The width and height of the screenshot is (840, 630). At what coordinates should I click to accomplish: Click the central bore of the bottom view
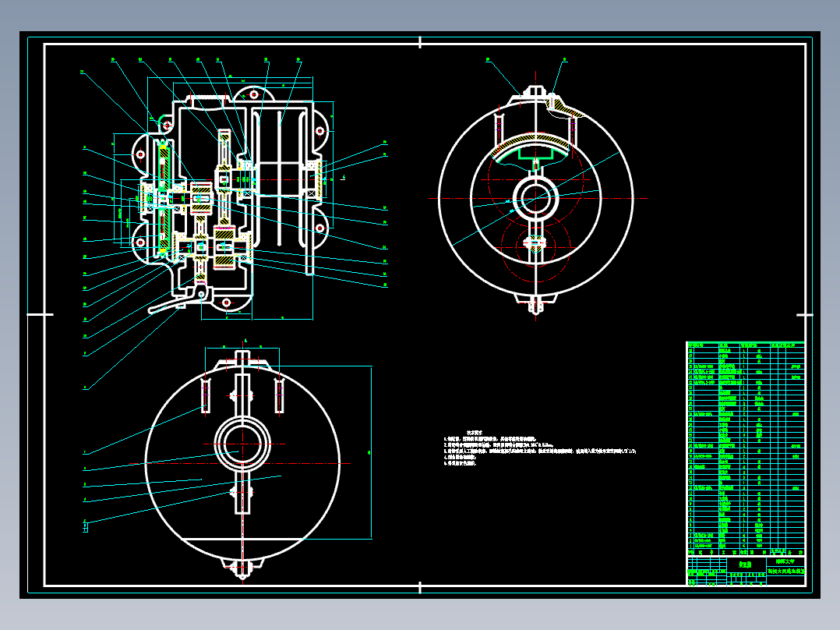coord(242,444)
